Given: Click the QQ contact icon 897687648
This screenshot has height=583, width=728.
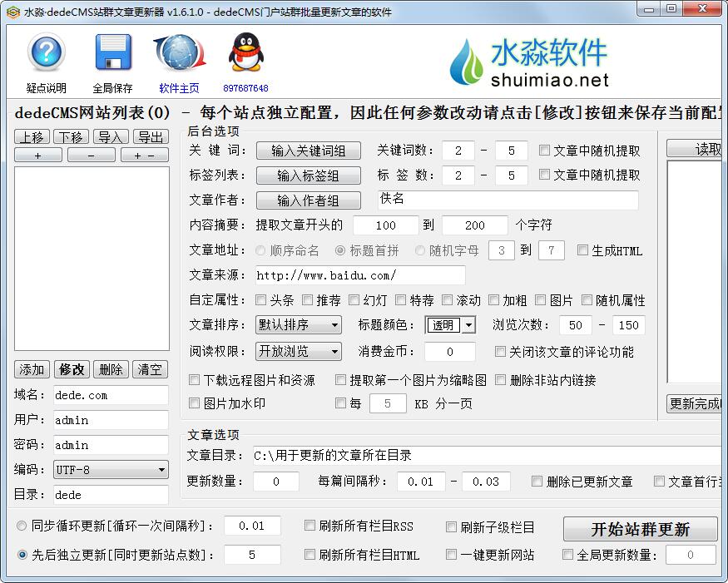Looking at the screenshot, I should coord(244,55).
